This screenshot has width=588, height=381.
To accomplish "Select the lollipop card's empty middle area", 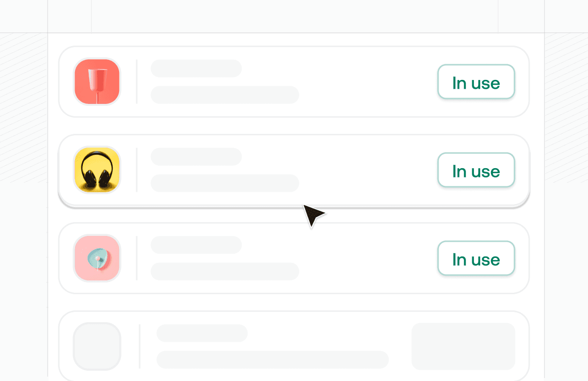I will click(367, 258).
